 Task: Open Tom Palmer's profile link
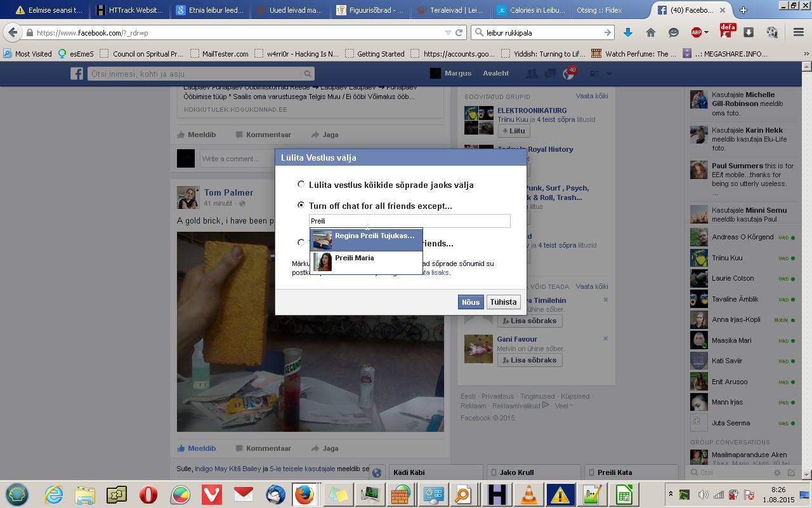click(228, 192)
